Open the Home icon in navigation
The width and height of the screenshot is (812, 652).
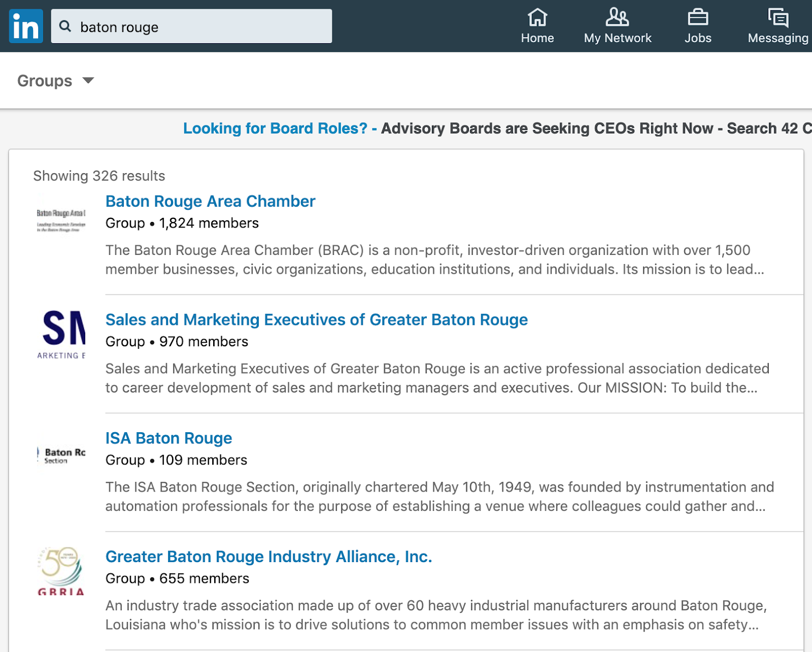click(537, 17)
